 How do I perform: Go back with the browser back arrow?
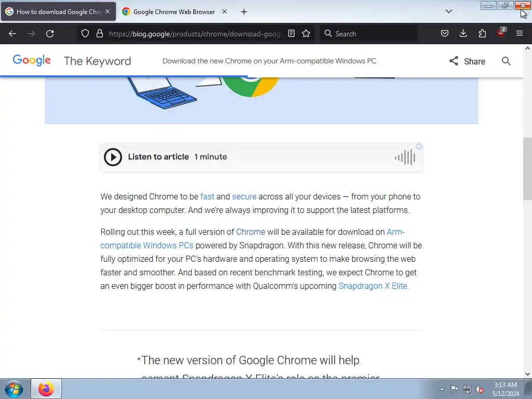pyautogui.click(x=12, y=34)
